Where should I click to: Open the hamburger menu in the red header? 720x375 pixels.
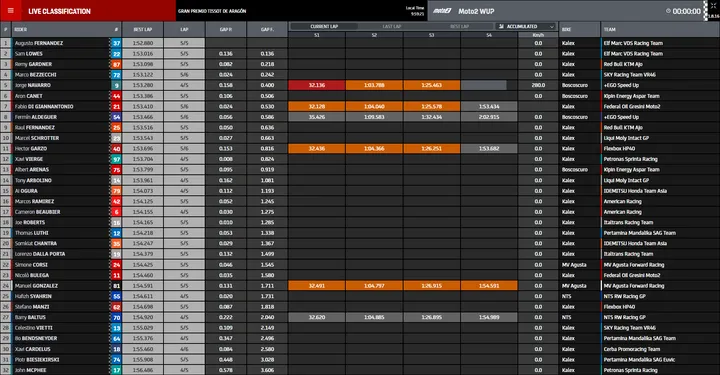[11, 11]
